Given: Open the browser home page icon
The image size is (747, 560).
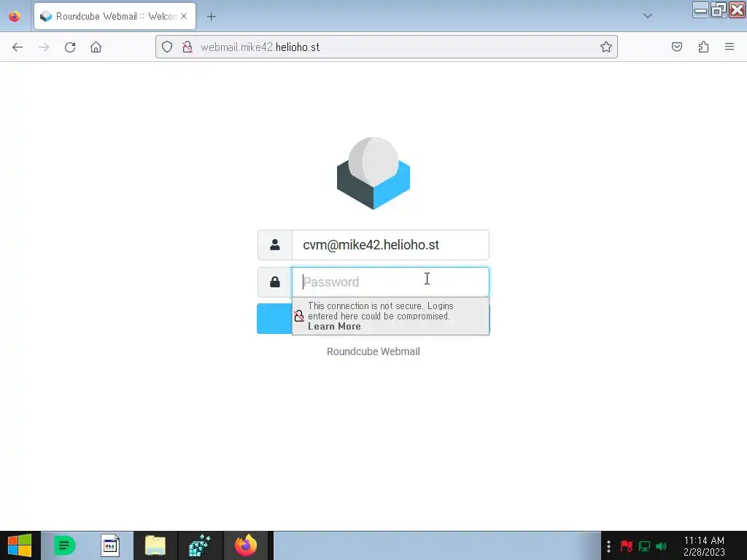Looking at the screenshot, I should click(96, 47).
